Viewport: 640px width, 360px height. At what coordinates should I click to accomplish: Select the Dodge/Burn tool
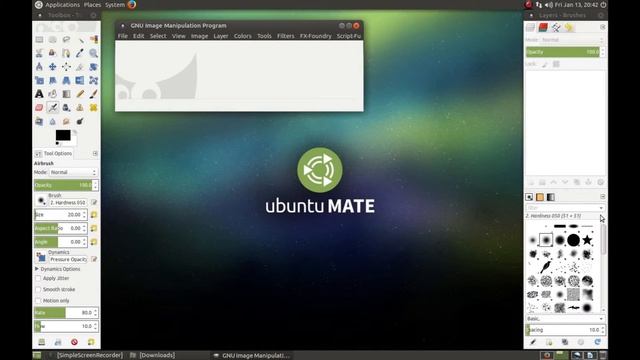click(80, 121)
